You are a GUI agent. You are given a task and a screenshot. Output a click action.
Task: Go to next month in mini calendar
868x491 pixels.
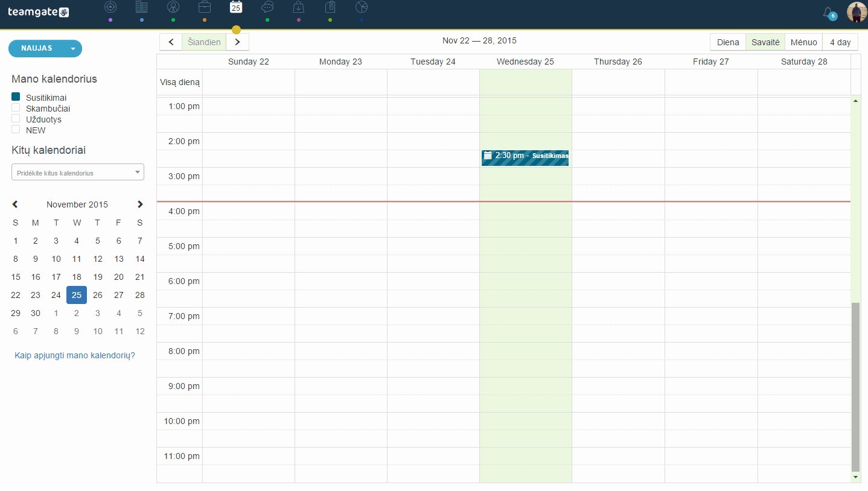140,204
